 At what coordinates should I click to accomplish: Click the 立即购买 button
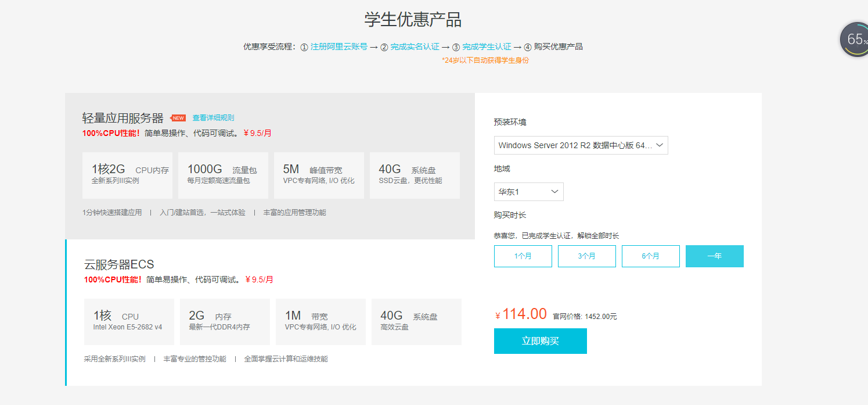[x=540, y=341]
